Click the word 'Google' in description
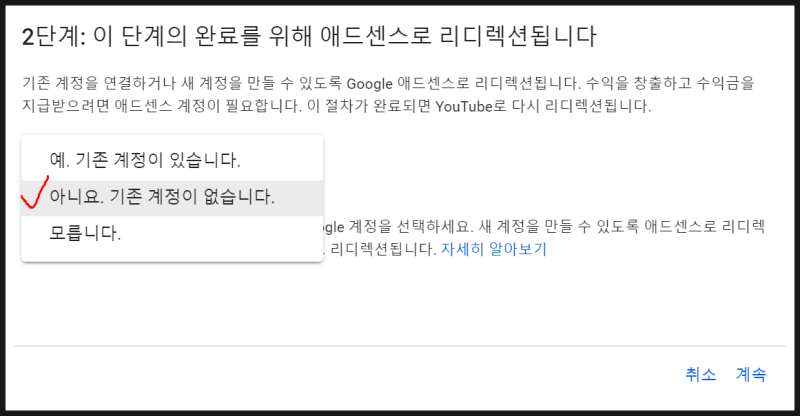This screenshot has height=416, width=800. [369, 84]
